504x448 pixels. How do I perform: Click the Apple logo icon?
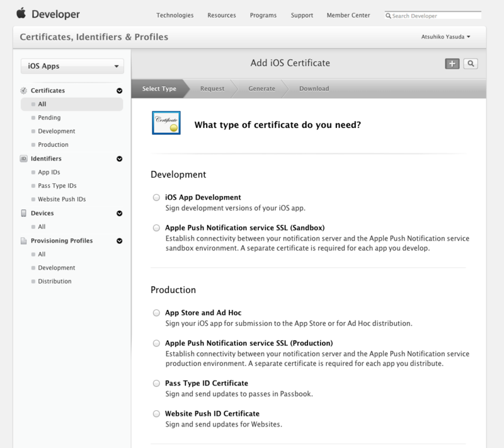21,13
